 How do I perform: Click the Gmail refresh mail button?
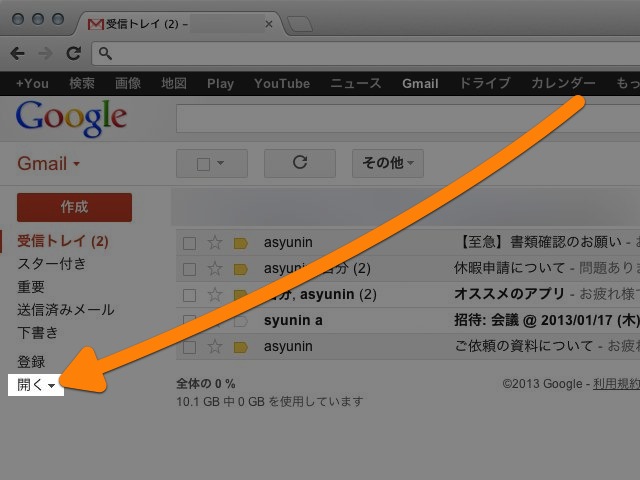[x=300, y=163]
